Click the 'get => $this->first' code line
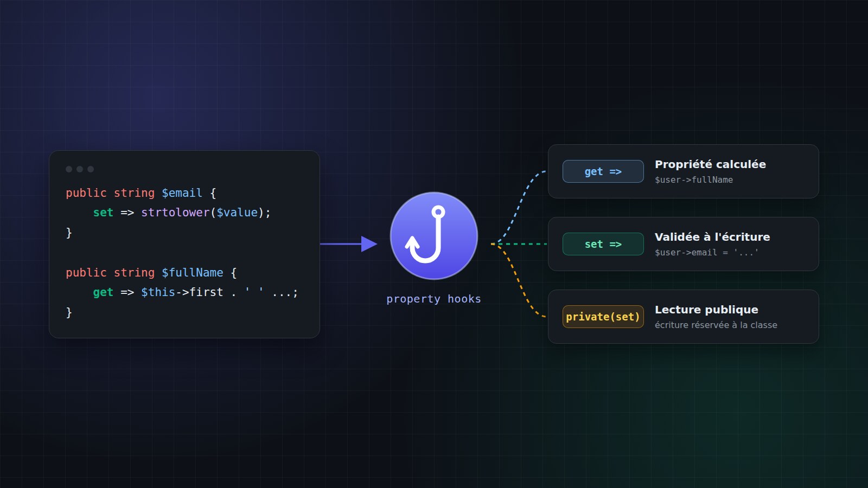Image resolution: width=868 pixels, height=488 pixels. 195,292
